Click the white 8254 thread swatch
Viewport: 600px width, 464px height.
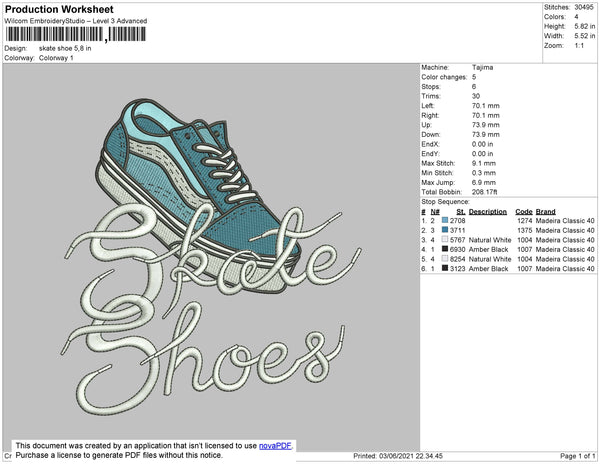[x=445, y=259]
